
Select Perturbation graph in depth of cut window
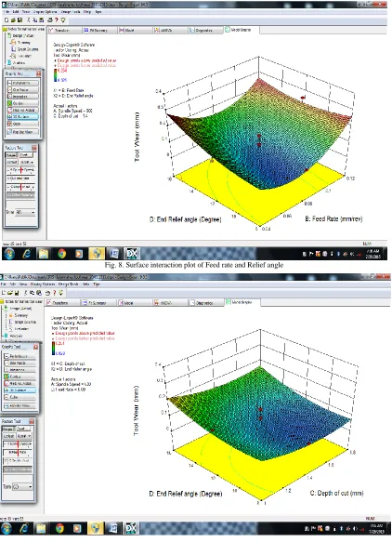20,356
